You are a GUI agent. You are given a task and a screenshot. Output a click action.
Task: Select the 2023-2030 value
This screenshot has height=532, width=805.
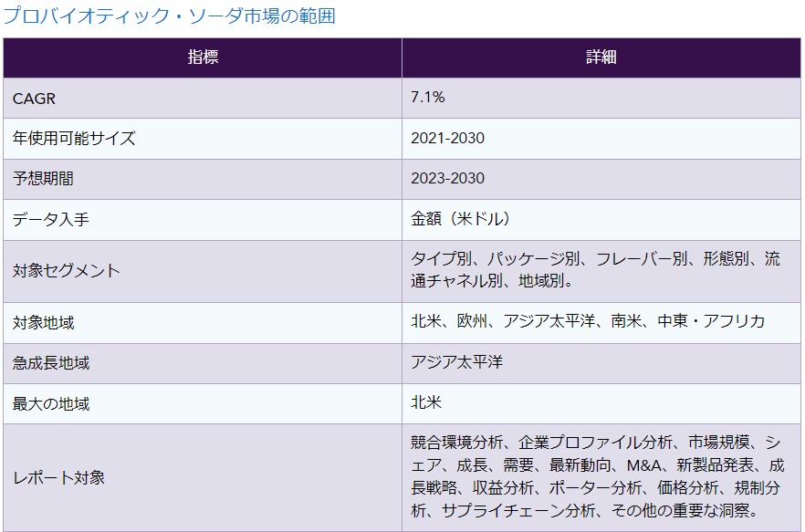[447, 179]
